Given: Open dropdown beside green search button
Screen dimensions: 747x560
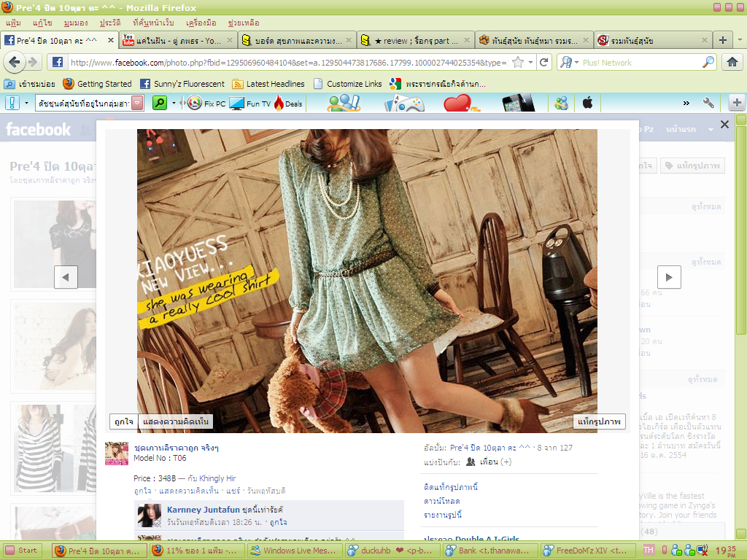Looking at the screenshot, I should pyautogui.click(x=174, y=103).
